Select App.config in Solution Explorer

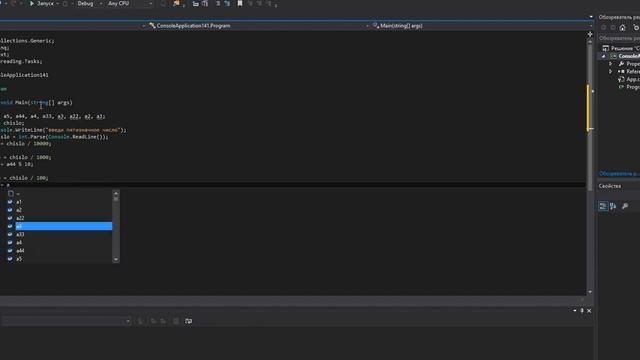pos(629,80)
